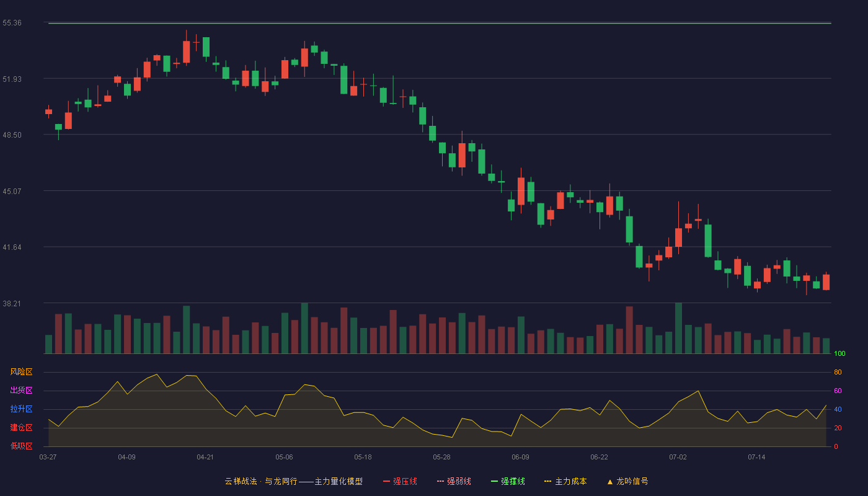868x496 pixels.
Task: Click the 06-22 date label
Action: [599, 457]
